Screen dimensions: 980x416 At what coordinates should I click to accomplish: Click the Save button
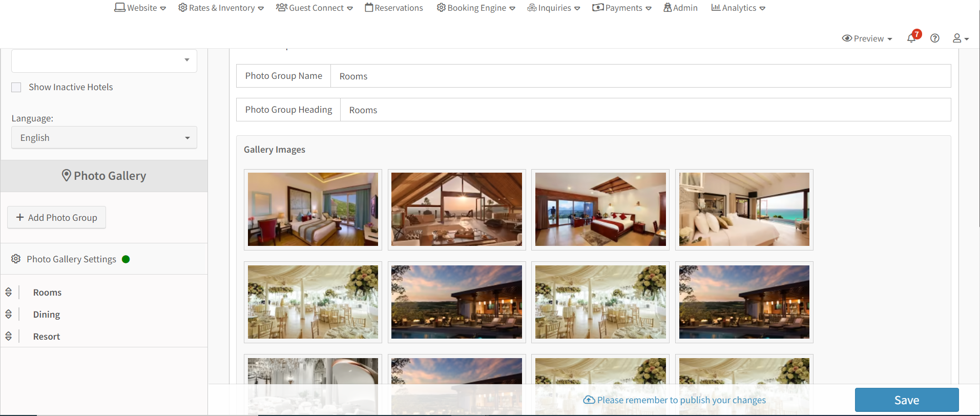pos(906,400)
